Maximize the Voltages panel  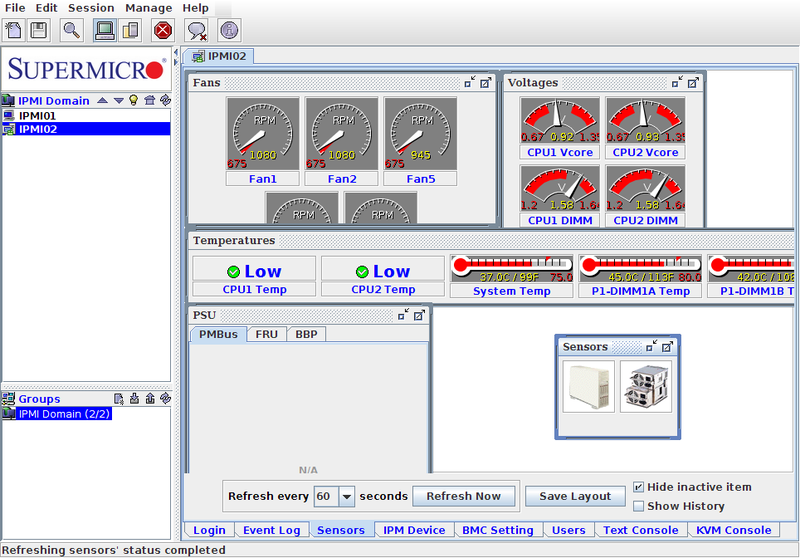[x=693, y=82]
